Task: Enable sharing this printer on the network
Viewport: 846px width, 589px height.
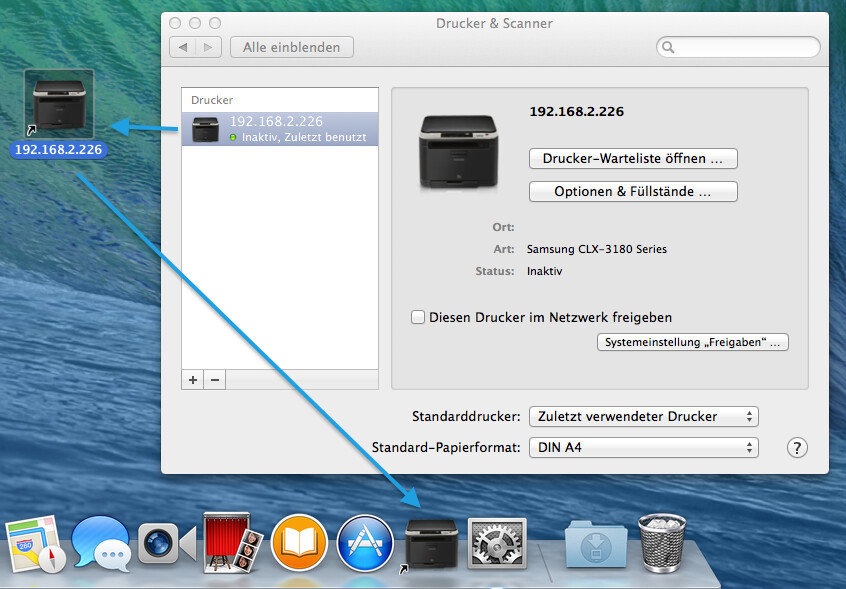Action: click(x=418, y=317)
